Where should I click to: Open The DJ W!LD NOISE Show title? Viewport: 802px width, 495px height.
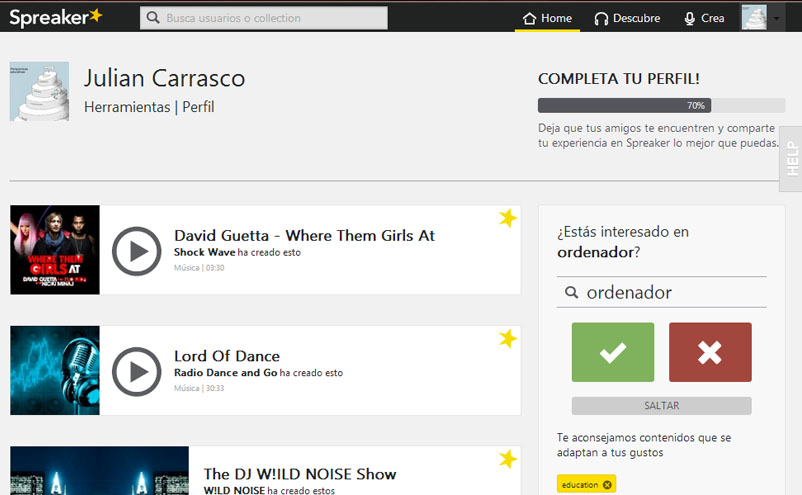[300, 474]
